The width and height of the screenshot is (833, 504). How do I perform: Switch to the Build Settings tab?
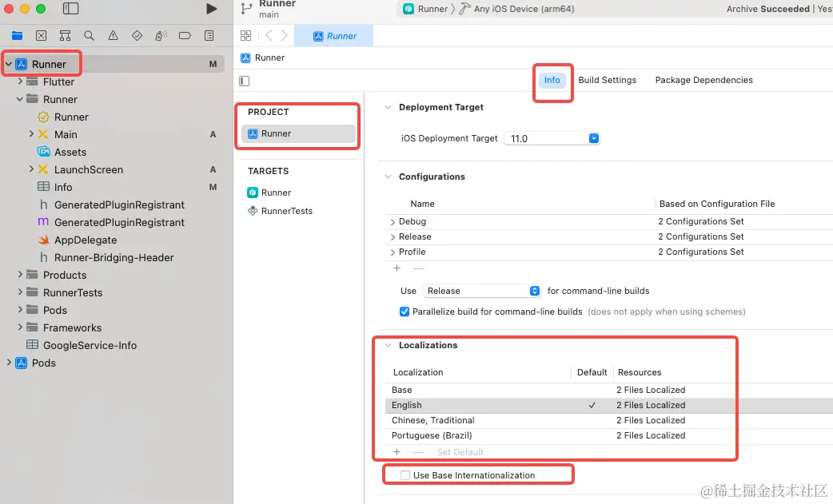[608, 80]
